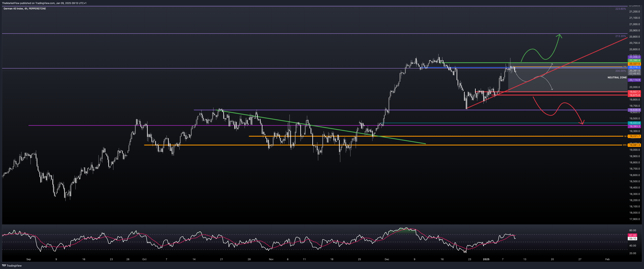Click the 223.60% Fibonacci level label

[621, 9]
